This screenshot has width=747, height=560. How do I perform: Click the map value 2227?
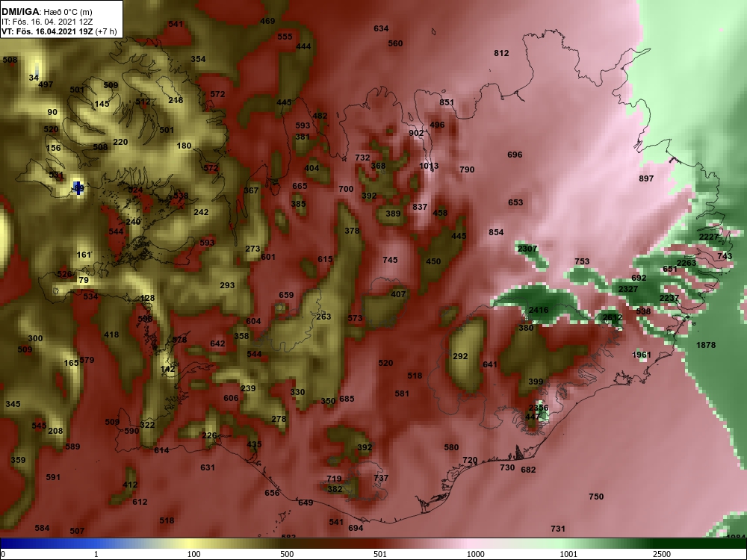(x=708, y=237)
